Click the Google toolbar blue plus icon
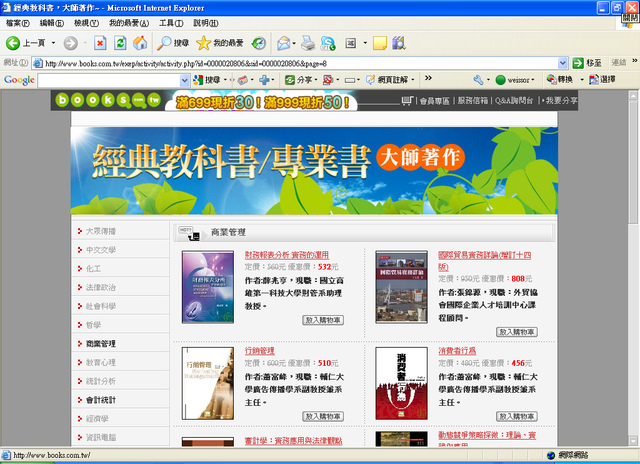The height and width of the screenshot is (464, 640). tap(264, 80)
